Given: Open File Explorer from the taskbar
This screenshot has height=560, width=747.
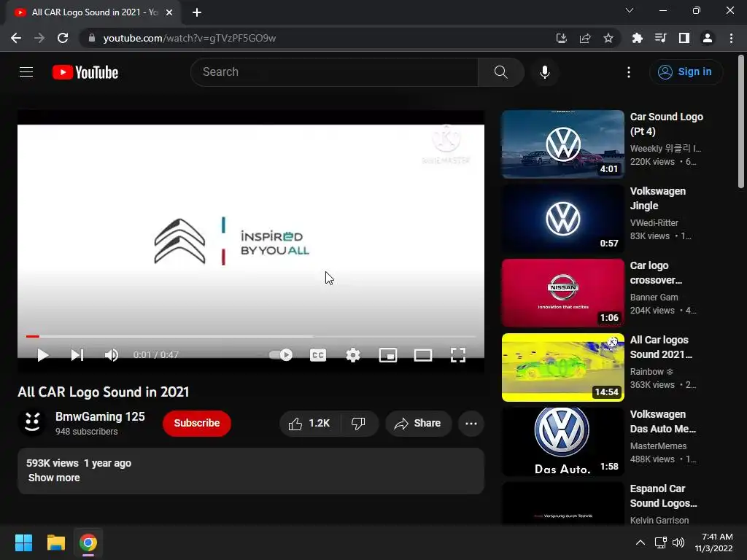Looking at the screenshot, I should pyautogui.click(x=55, y=542).
